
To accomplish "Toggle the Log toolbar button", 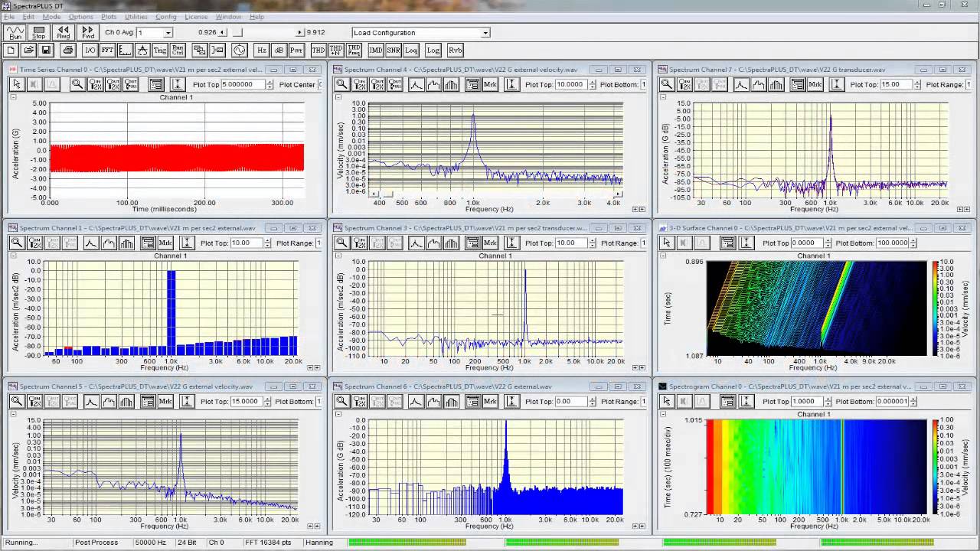I will tap(433, 51).
